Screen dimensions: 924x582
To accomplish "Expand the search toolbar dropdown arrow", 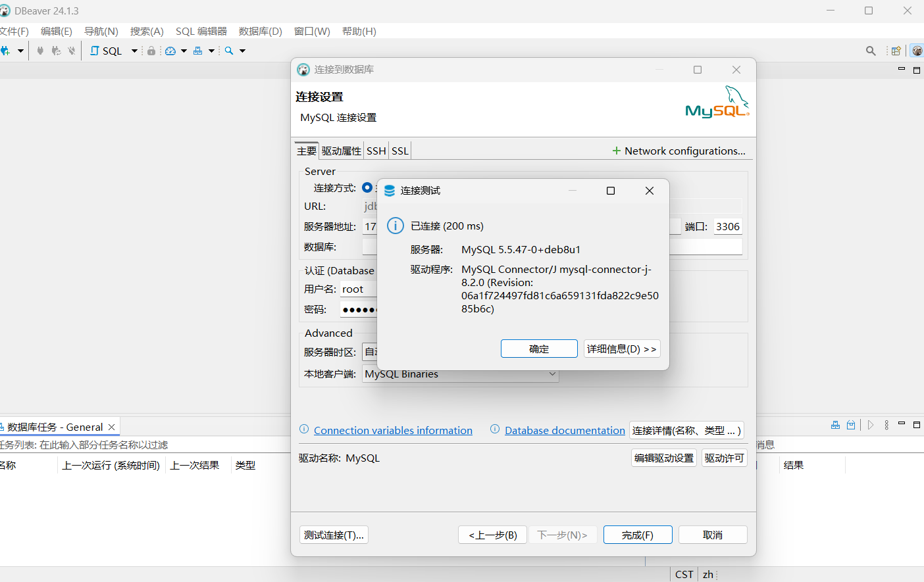I will pos(242,51).
